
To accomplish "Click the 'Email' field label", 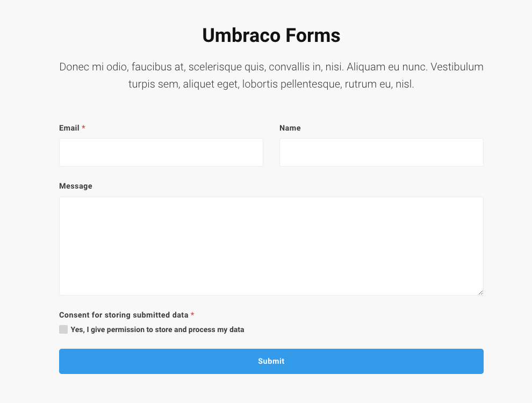I will tap(69, 128).
